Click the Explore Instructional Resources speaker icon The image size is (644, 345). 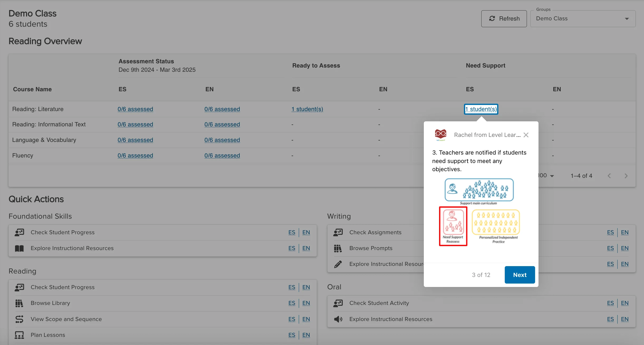click(338, 319)
